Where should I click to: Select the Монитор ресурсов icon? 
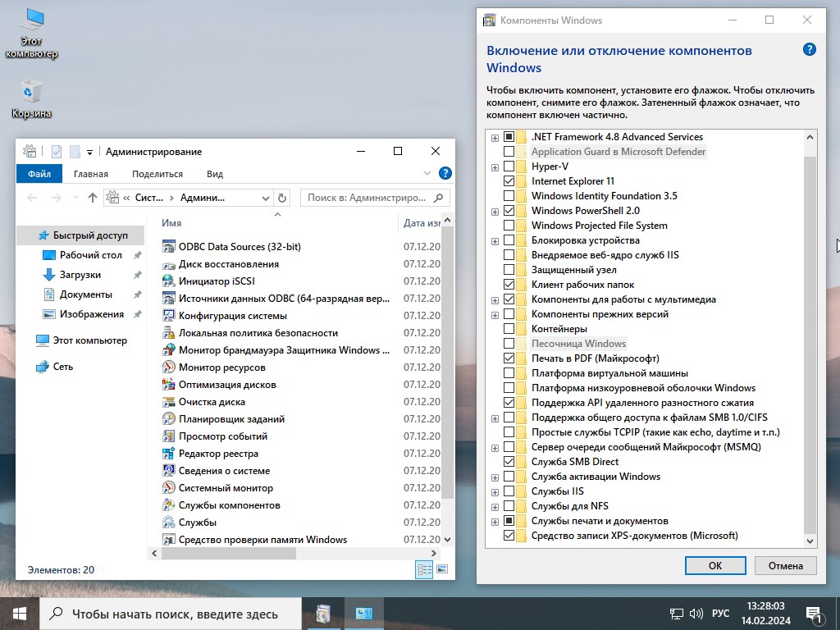pyautogui.click(x=169, y=367)
